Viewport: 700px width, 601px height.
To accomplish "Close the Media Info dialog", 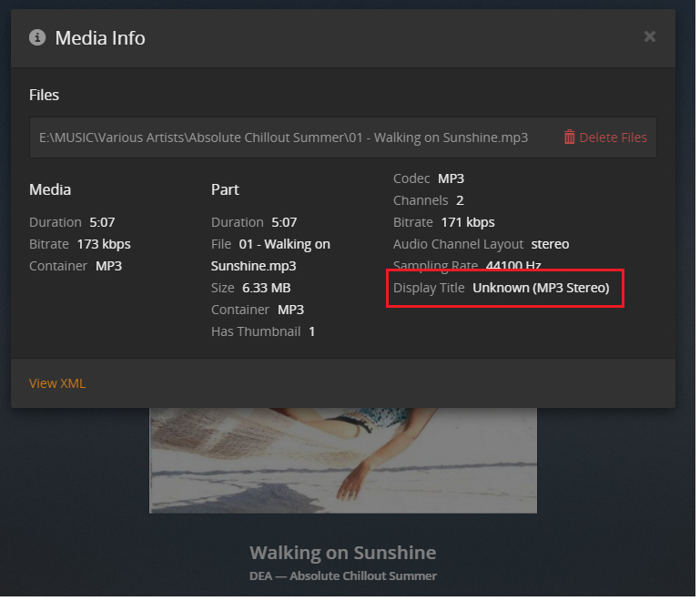I will [x=649, y=36].
